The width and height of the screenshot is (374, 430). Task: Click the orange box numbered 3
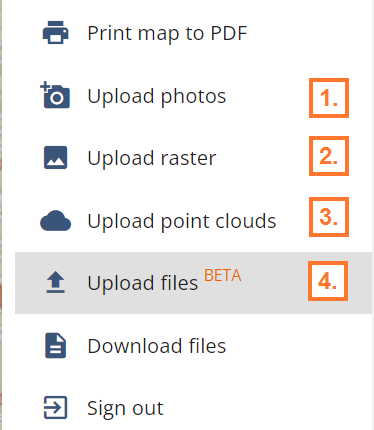329,217
